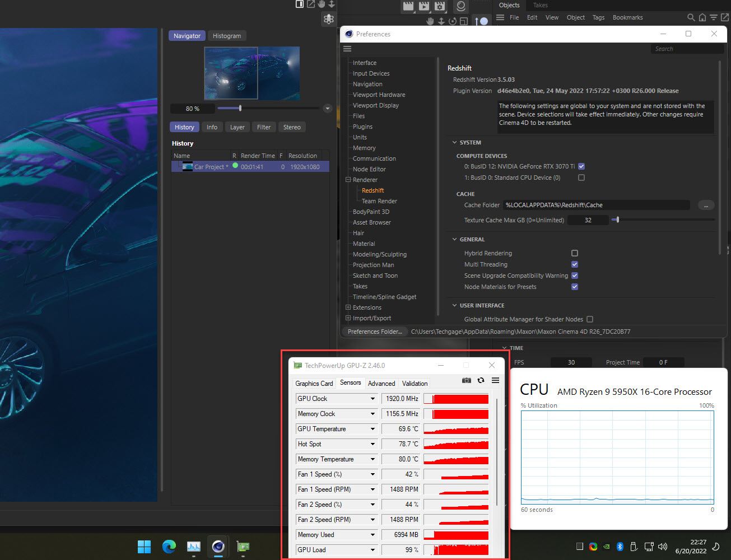731x560 pixels.
Task: Click the Preferences Folder button
Action: (374, 332)
